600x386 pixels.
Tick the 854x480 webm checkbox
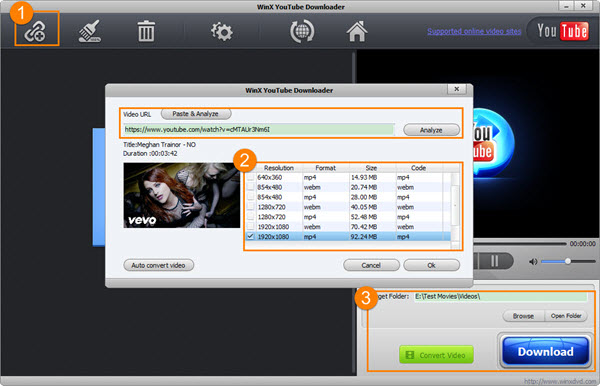(250, 187)
